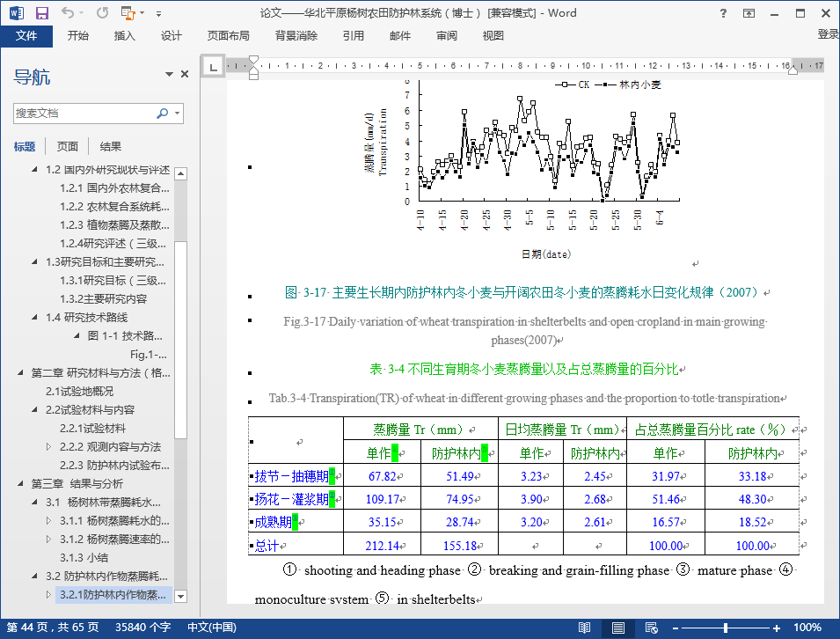Screen dimensions: 840x639
Task: Open Word Help question mark
Action: [x=723, y=13]
